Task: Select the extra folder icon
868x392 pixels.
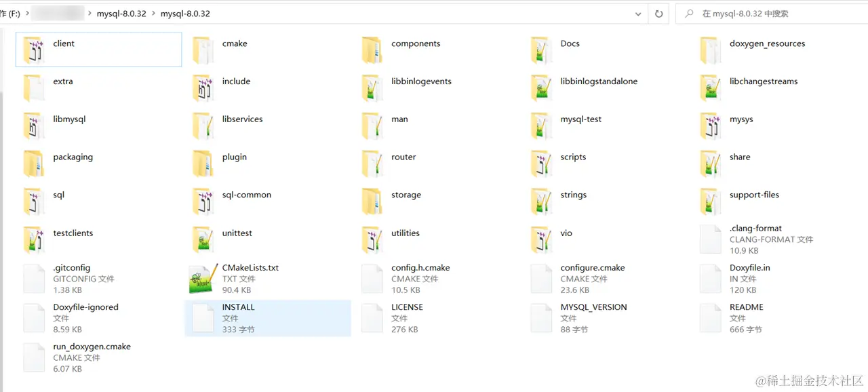Action: coord(34,88)
